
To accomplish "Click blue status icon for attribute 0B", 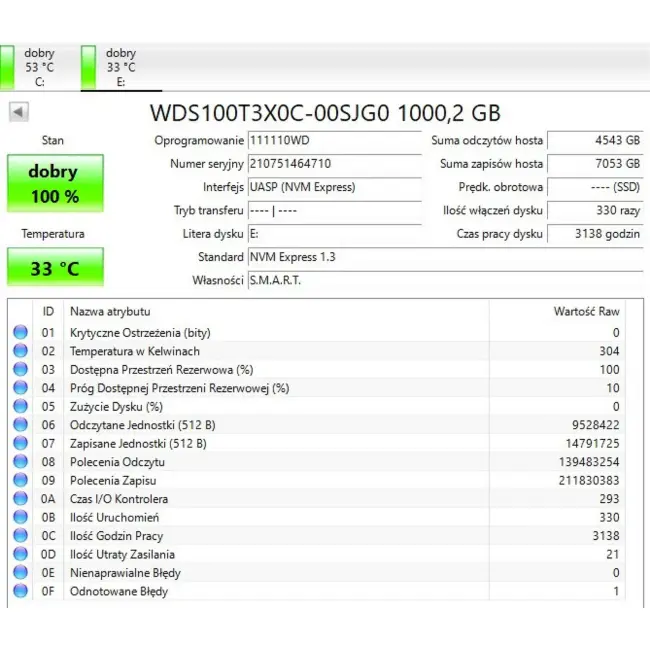I will tap(20, 517).
